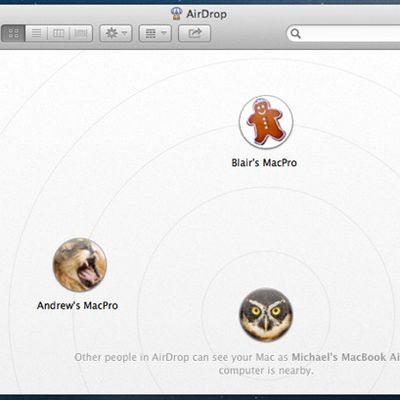
Task: Click the "Blair's MacPro" label
Action: click(264, 163)
